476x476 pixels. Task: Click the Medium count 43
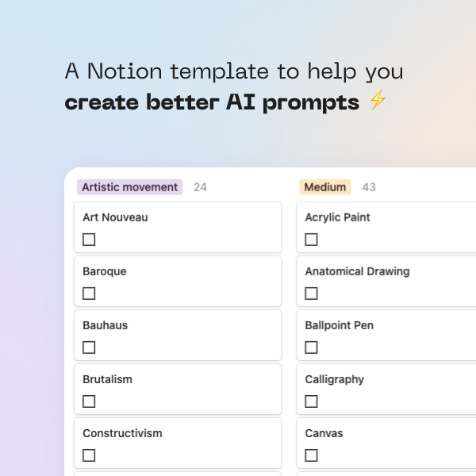pos(369,187)
